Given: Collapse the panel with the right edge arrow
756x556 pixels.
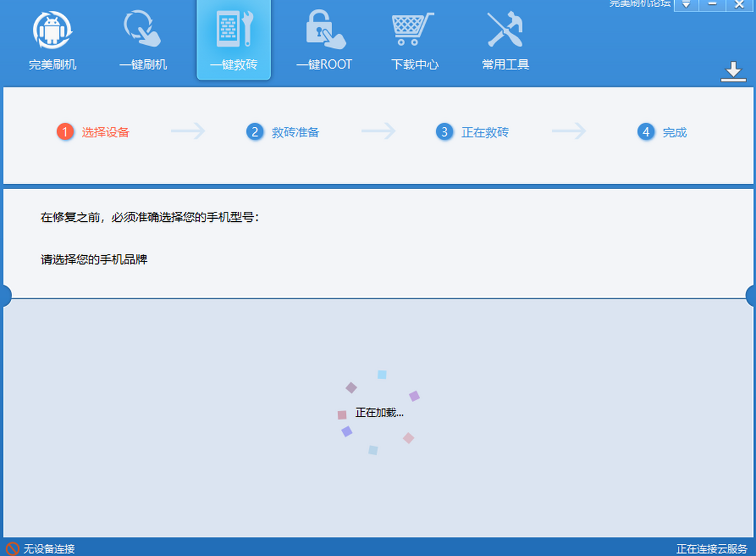Looking at the screenshot, I should [x=751, y=295].
